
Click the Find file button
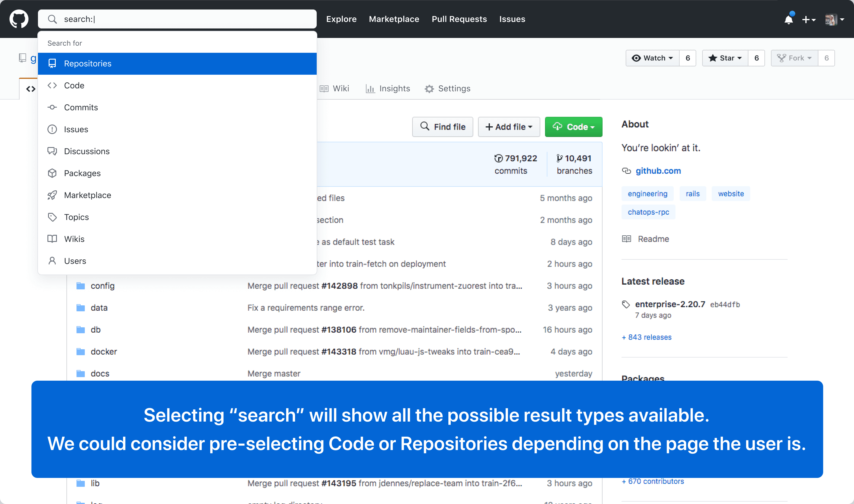pos(442,127)
